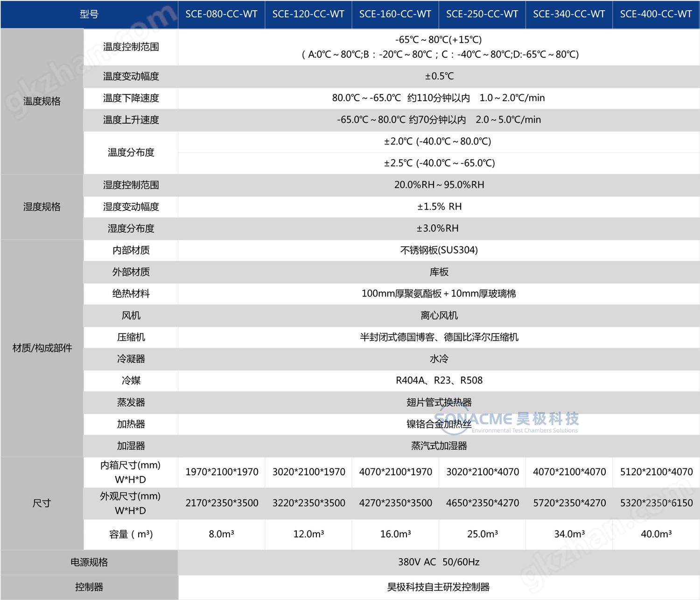Select the ±3.0%RH value
Screen dimensions: 700x600
438,229
